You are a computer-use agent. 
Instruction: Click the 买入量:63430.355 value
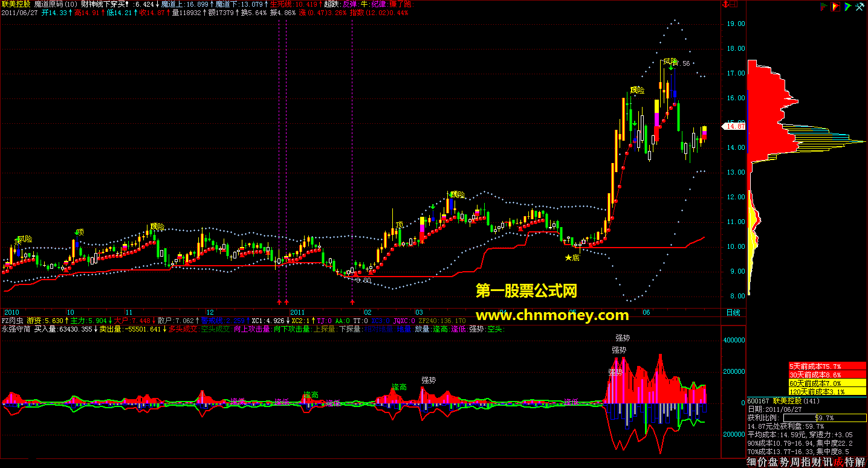[x=63, y=329]
